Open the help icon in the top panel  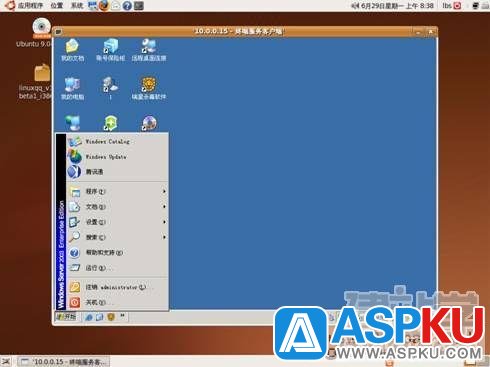pyautogui.click(x=127, y=6)
